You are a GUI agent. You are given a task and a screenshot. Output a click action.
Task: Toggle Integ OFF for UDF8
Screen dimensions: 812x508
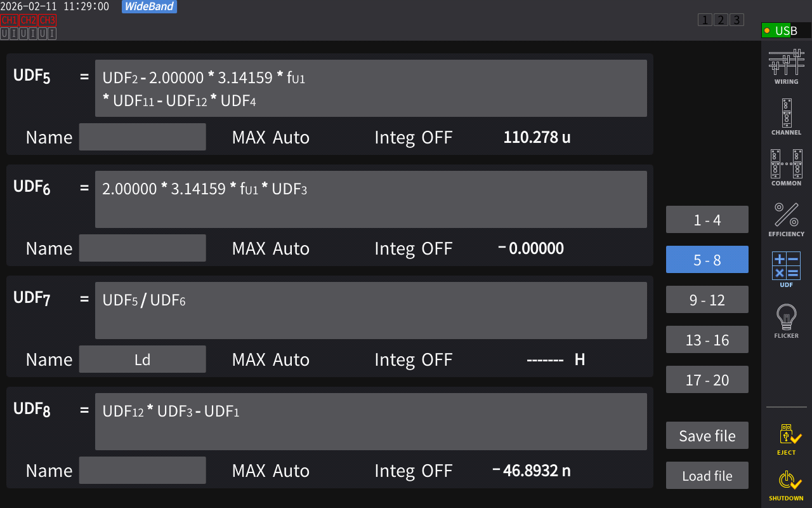pyautogui.click(x=413, y=471)
